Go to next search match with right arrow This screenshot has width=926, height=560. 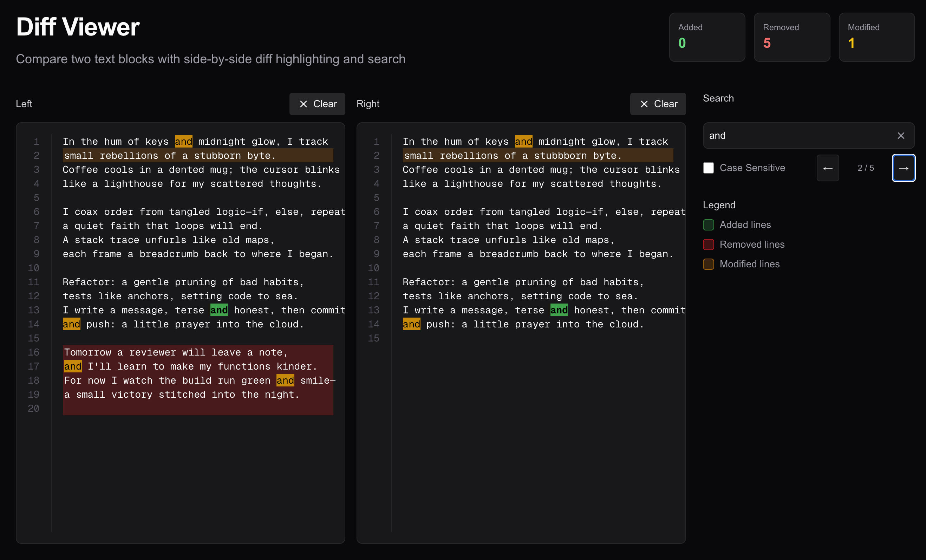tap(904, 168)
